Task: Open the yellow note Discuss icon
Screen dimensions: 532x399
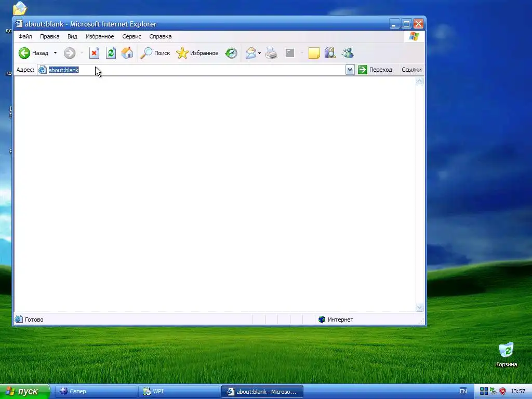Action: point(314,53)
